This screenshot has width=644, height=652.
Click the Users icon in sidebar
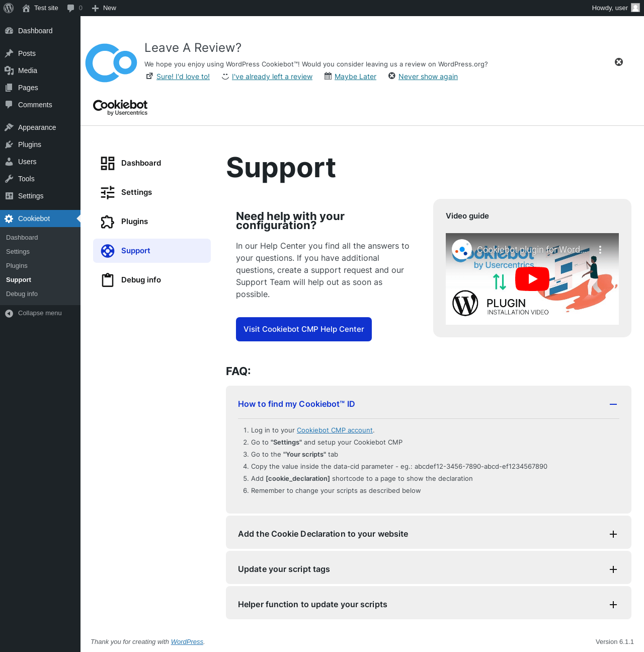click(x=9, y=162)
